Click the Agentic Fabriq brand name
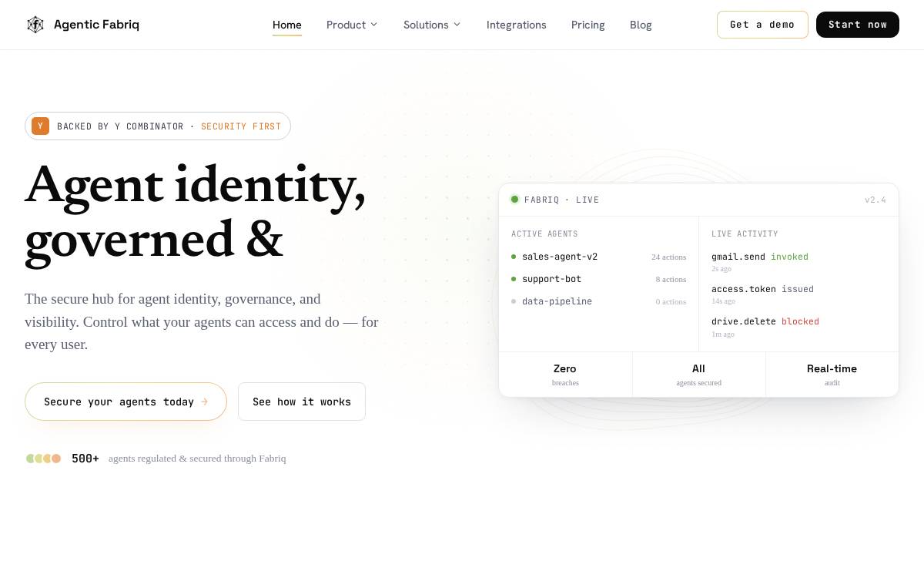924x578 pixels. click(x=96, y=25)
